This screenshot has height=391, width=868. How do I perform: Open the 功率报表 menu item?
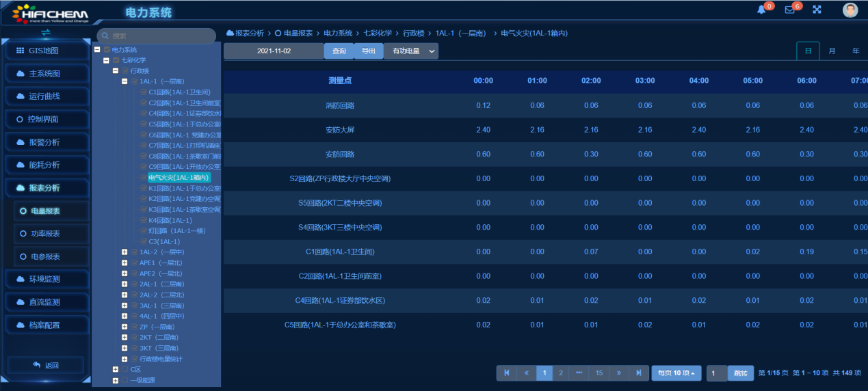(46, 234)
